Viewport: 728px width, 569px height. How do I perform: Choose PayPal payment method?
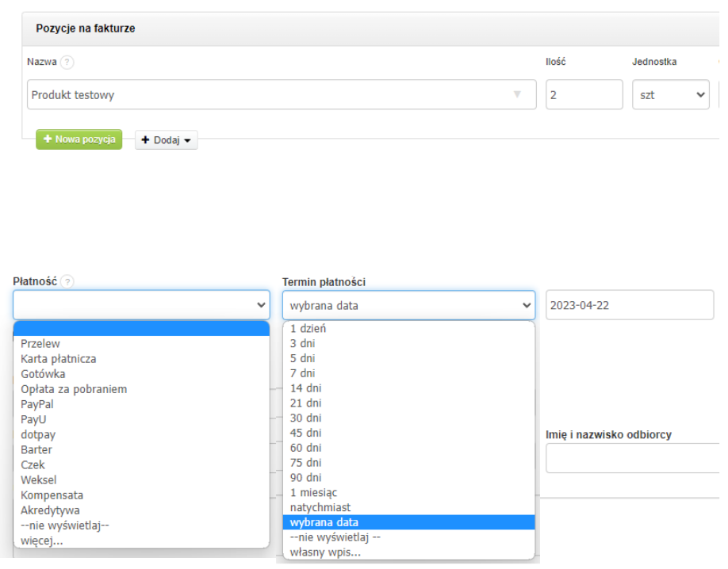click(142, 404)
